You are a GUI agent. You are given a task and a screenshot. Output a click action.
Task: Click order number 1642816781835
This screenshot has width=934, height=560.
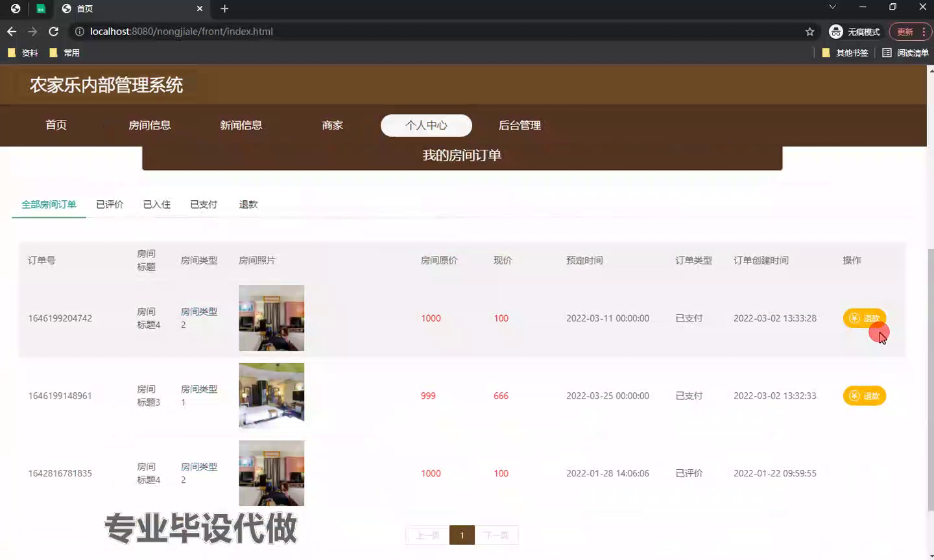tap(60, 473)
